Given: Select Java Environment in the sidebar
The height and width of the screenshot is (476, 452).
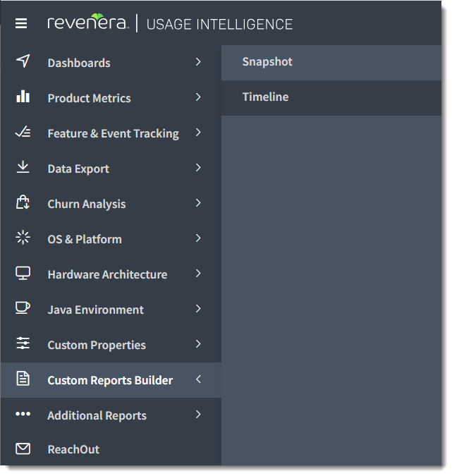Looking at the screenshot, I should pyautogui.click(x=111, y=310).
